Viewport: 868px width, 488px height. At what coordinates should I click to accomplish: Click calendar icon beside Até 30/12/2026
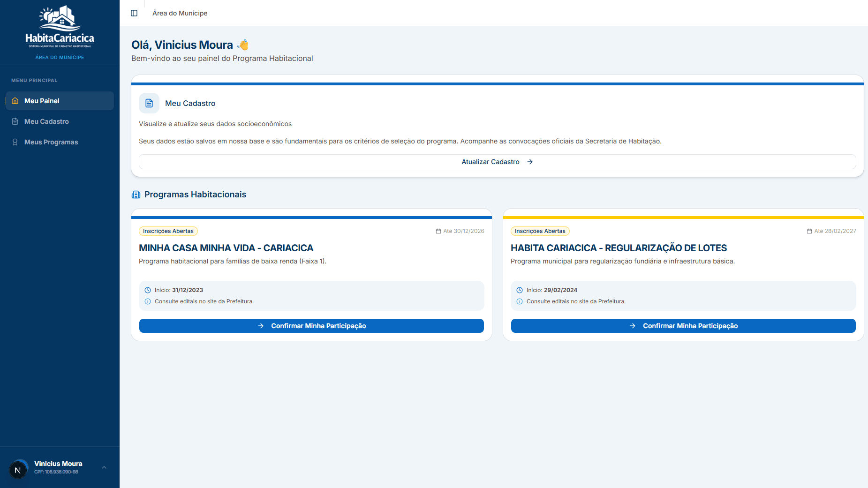pyautogui.click(x=438, y=231)
